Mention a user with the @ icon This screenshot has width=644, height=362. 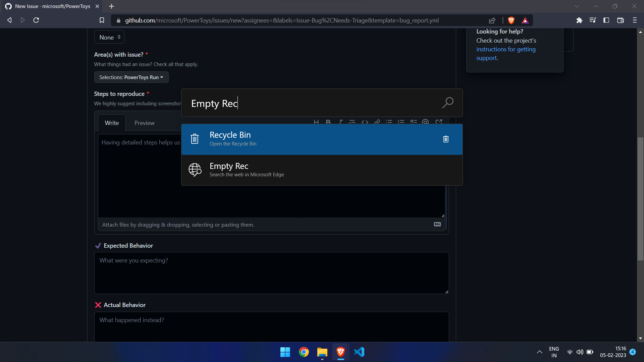(425, 122)
